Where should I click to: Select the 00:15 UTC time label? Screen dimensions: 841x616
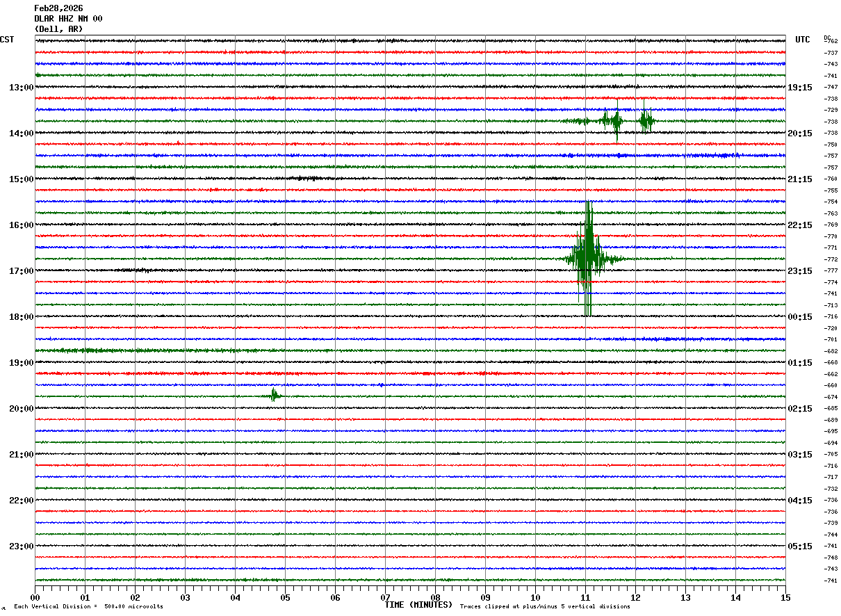[x=800, y=317]
